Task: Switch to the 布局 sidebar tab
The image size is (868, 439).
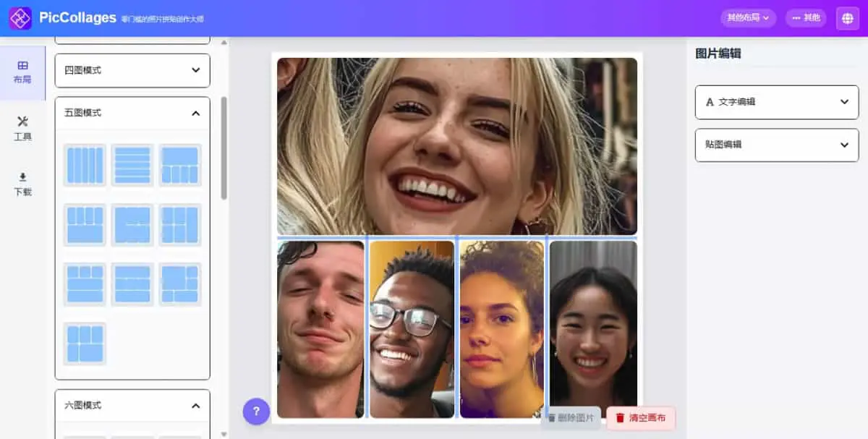Action: pos(22,72)
